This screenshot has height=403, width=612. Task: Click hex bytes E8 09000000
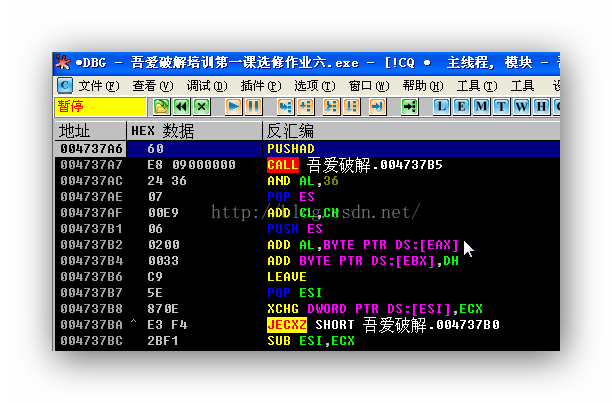click(191, 165)
